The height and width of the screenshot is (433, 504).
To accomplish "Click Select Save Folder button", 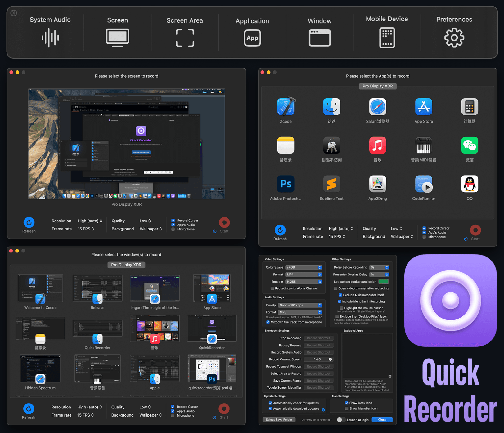I will pyautogui.click(x=279, y=420).
